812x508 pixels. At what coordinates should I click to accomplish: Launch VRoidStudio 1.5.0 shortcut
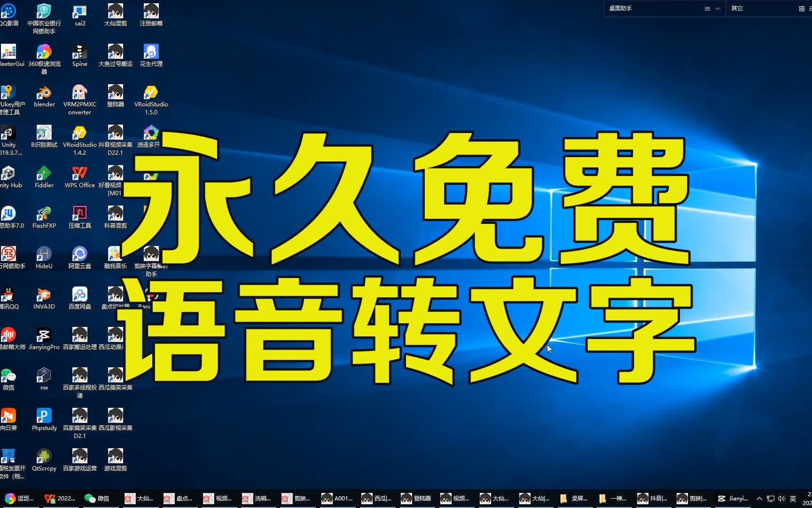tap(151, 100)
